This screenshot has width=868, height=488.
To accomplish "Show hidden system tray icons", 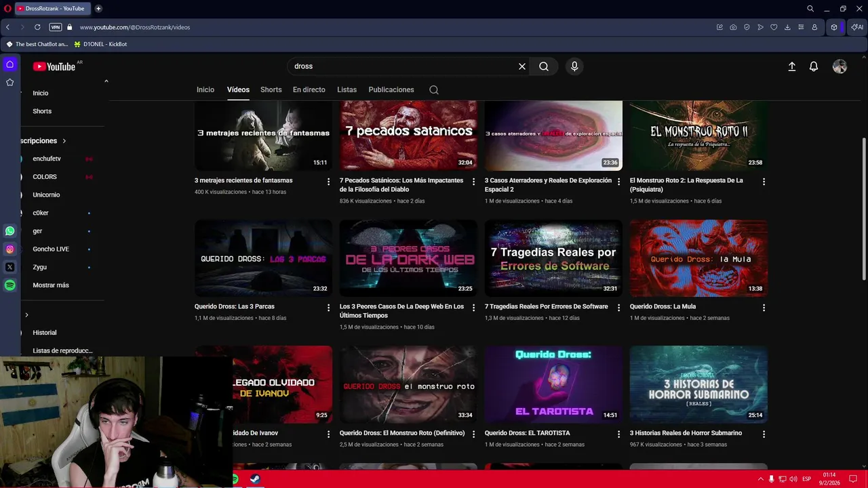I will 760,479.
